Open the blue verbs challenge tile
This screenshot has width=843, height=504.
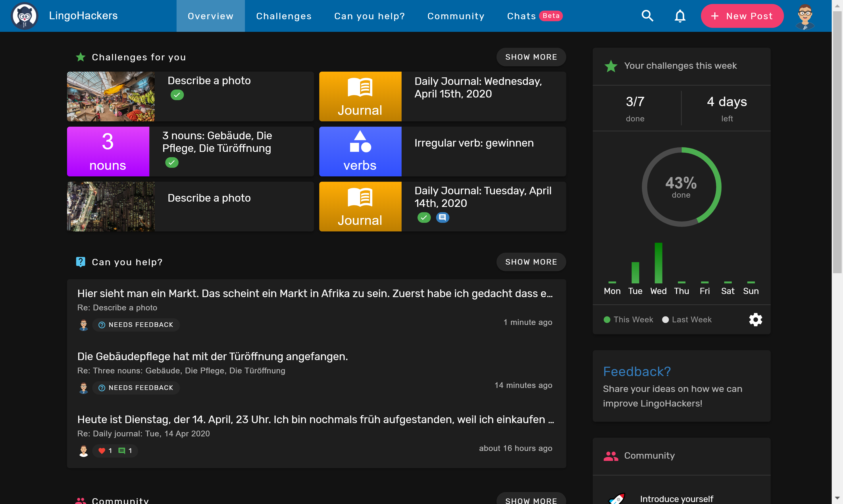click(360, 151)
